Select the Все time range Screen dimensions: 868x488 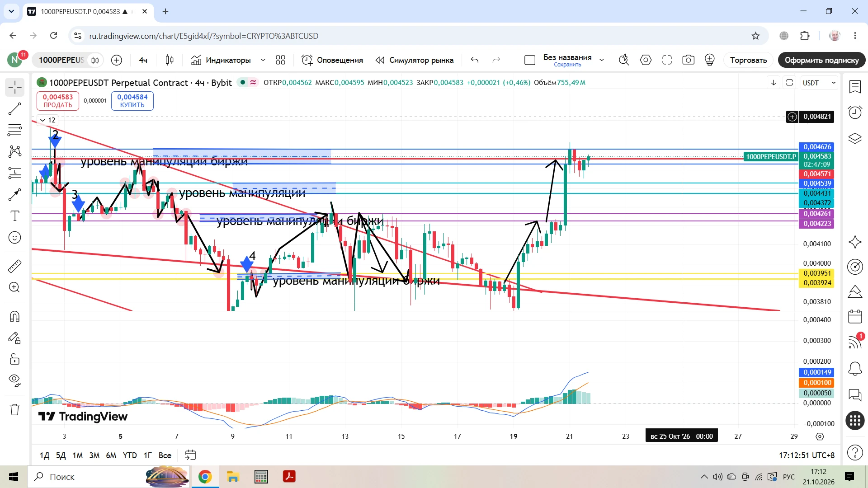(165, 455)
